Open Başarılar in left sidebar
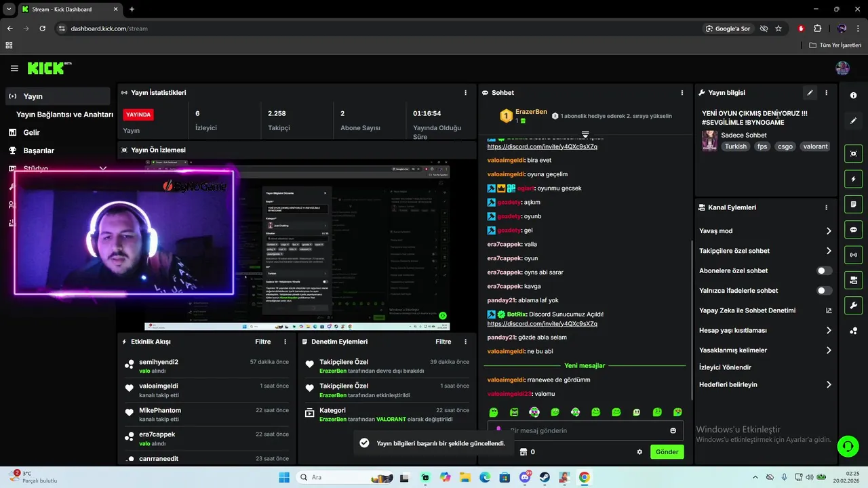This screenshot has height=488, width=868. [x=39, y=150]
